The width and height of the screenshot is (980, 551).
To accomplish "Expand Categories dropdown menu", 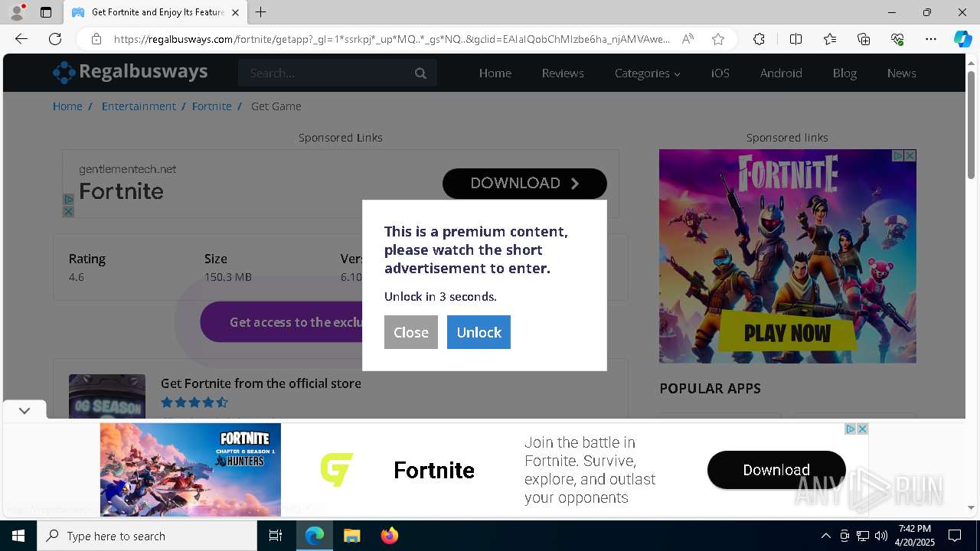I will [648, 73].
